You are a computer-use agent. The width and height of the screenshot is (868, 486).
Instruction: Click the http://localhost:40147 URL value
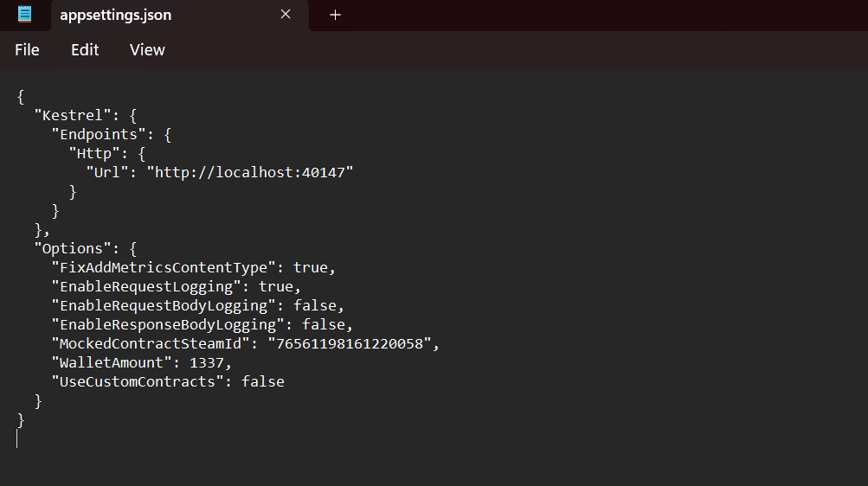coord(249,172)
